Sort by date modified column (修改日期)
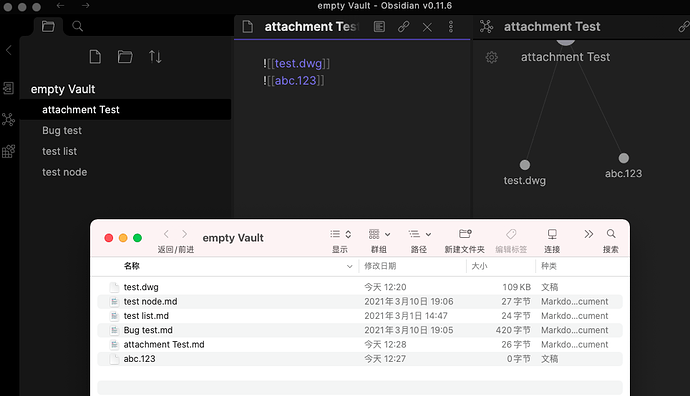690x396 pixels. pyautogui.click(x=380, y=266)
